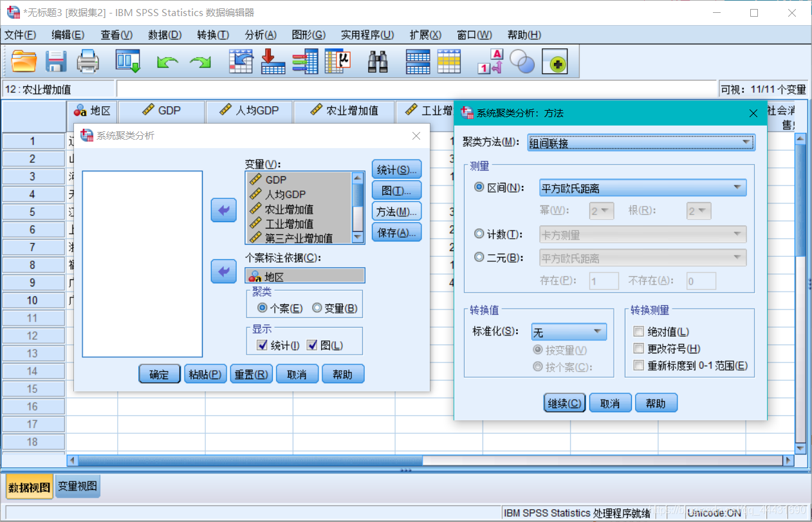This screenshot has width=812, height=522.
Task: Enable 重新标度到 0-1 范围 checkbox
Action: point(639,366)
